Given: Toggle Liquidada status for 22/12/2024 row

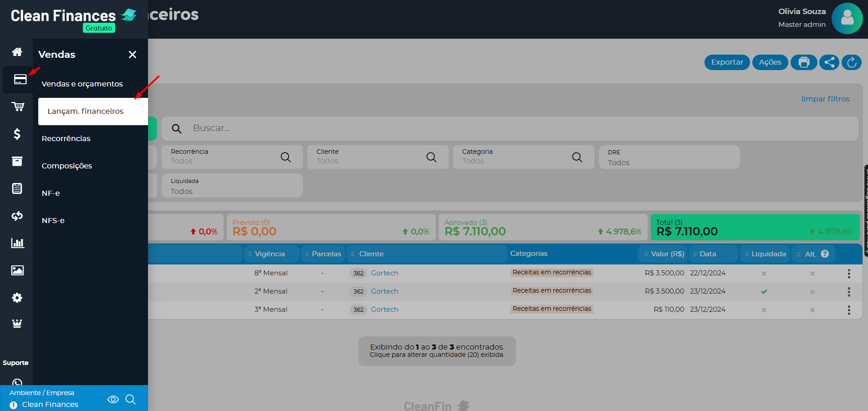Looking at the screenshot, I should pyautogui.click(x=764, y=274).
